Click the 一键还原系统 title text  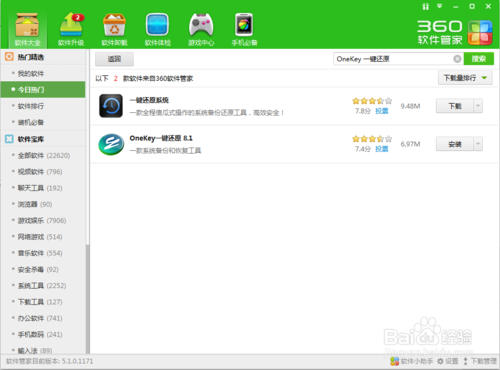pos(149,100)
